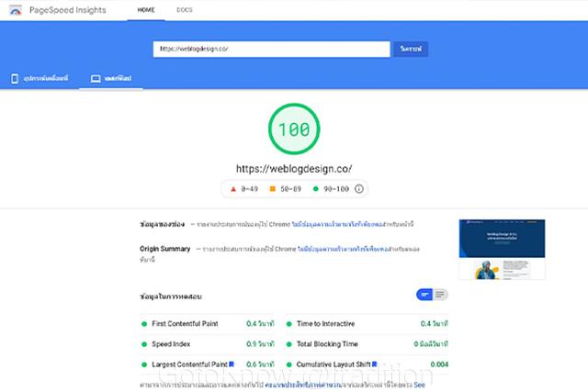Click the green dot beside Largest Contentful Paint

point(144,364)
